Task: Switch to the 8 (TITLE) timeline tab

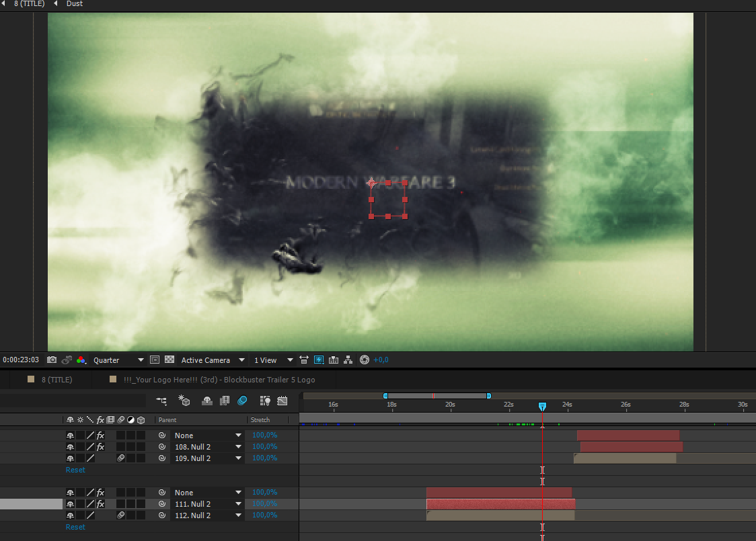Action: tap(56, 380)
